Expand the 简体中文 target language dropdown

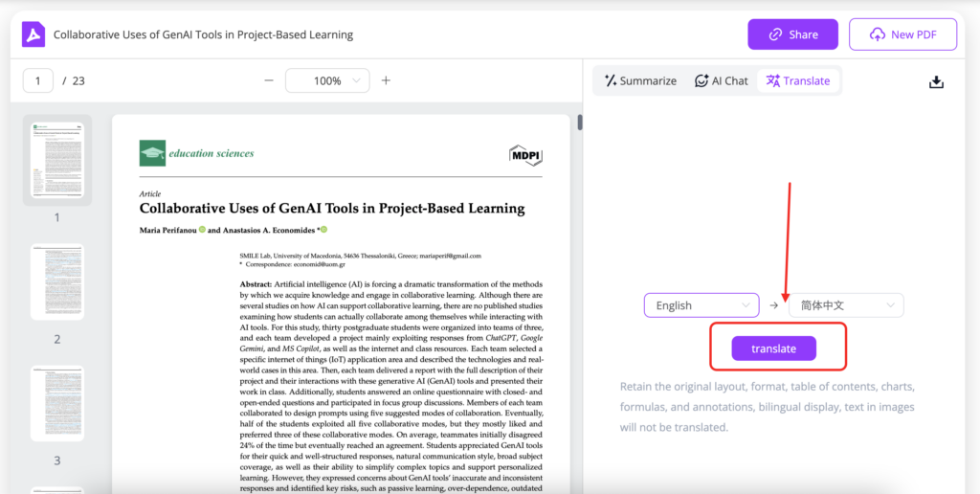coord(845,305)
